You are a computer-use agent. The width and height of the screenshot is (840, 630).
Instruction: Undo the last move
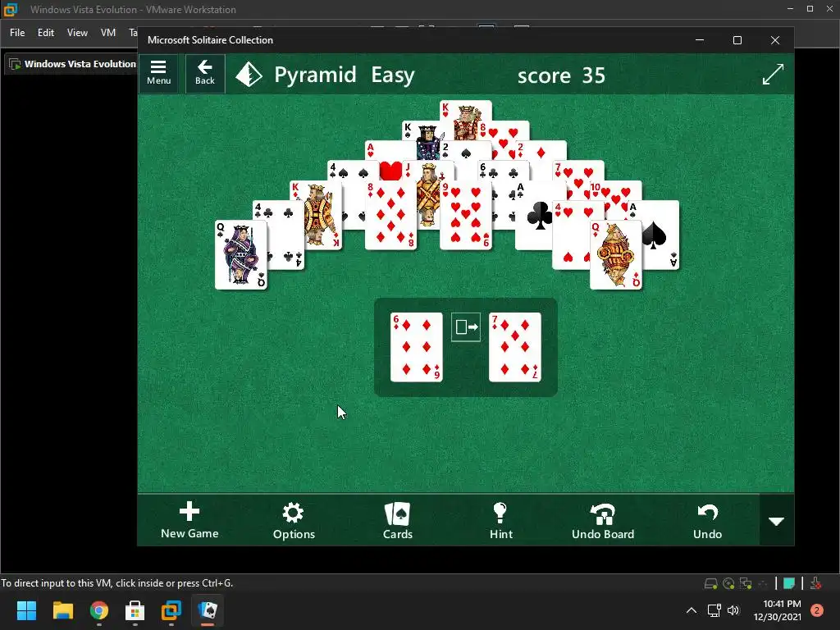coord(707,520)
